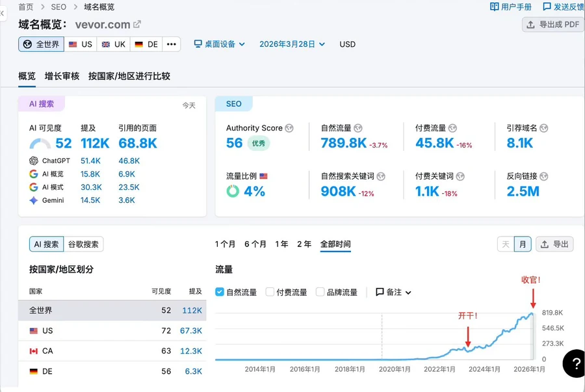This screenshot has width=585, height=392.
Task: Select 2 年 time range
Action: point(304,244)
